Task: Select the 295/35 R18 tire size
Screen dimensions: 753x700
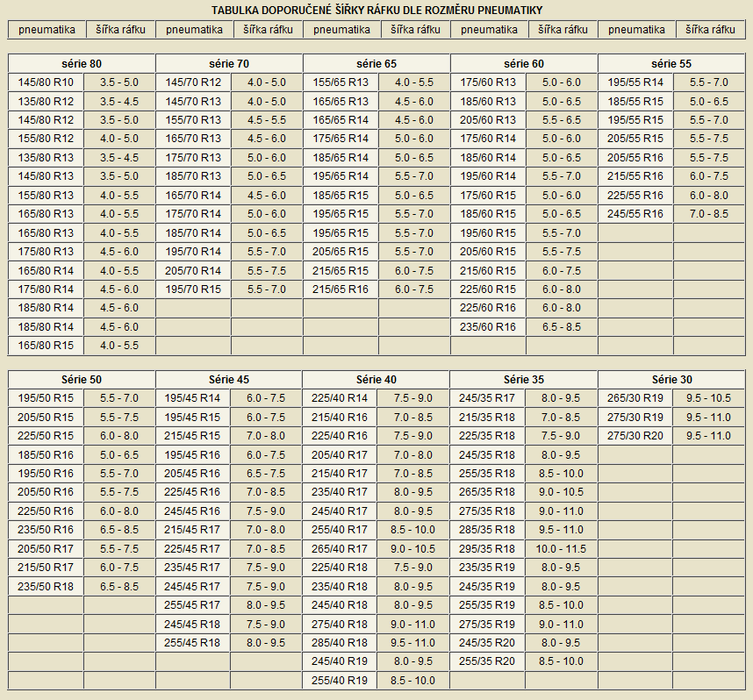Action: point(489,548)
